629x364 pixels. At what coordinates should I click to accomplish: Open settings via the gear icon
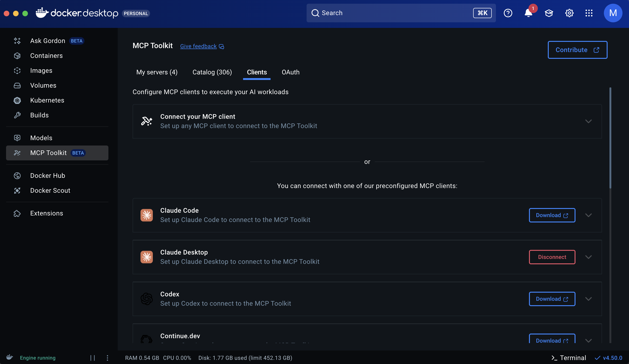click(569, 13)
